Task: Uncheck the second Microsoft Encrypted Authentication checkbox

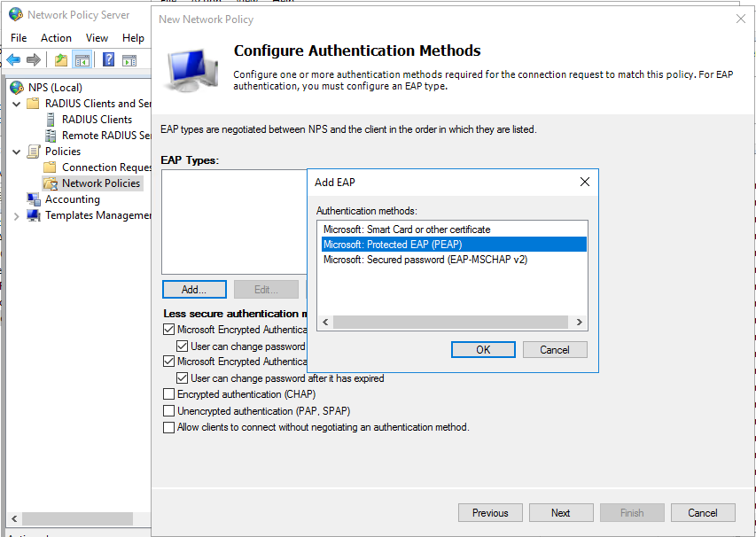Action: pos(168,361)
